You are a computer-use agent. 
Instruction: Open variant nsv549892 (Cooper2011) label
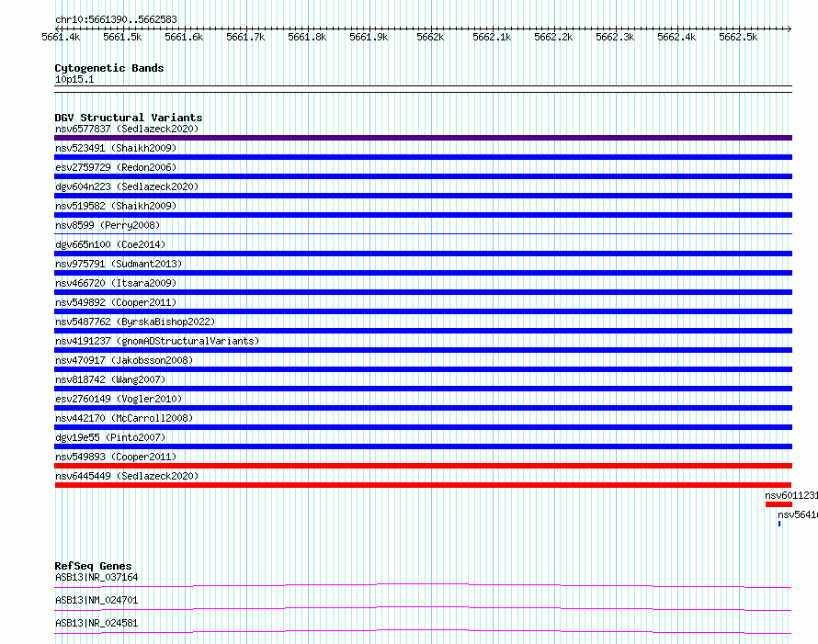[116, 302]
